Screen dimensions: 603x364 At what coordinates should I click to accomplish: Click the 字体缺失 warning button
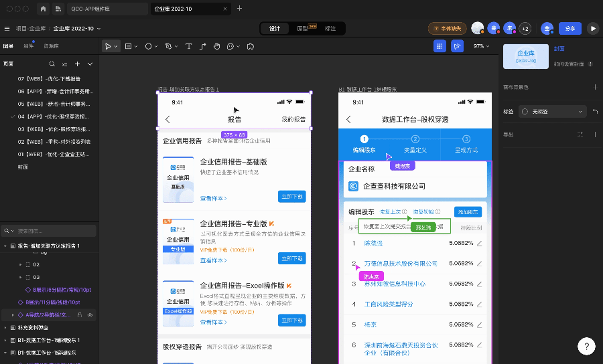point(448,28)
